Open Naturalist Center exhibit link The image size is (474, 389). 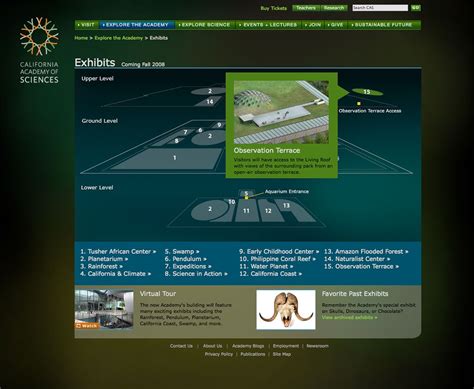click(x=357, y=259)
